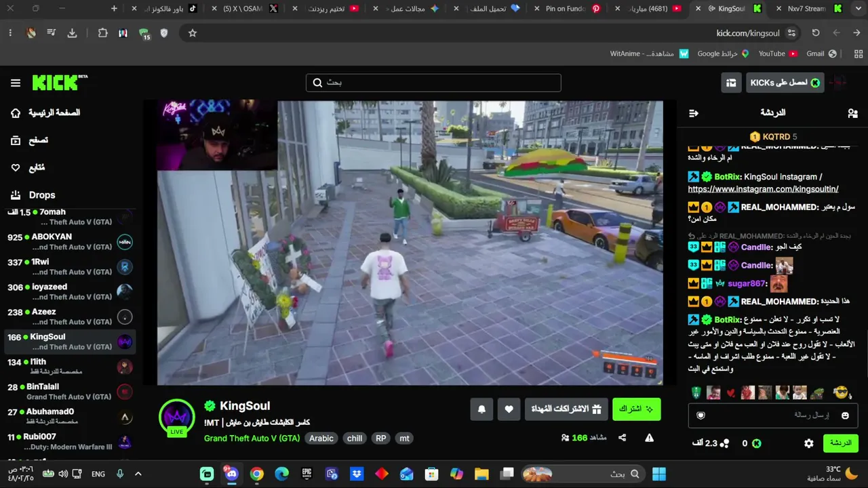
Task: Show hidden system tray icons chevron
Action: click(138, 474)
